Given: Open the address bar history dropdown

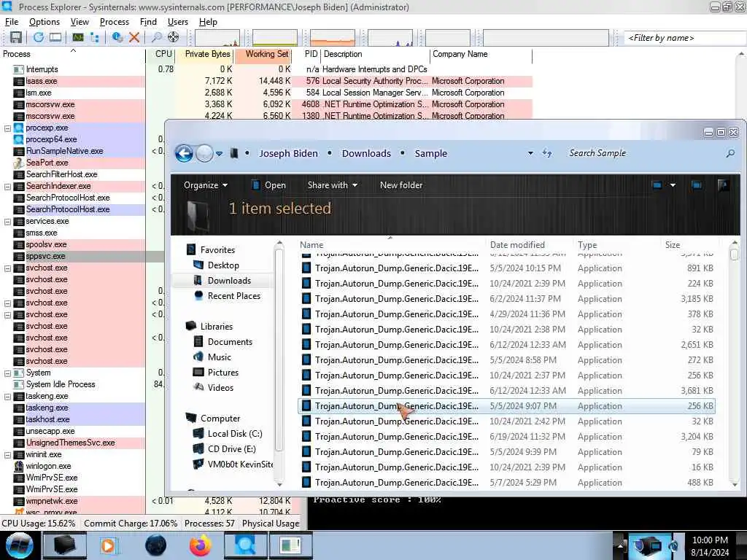Looking at the screenshot, I should 530,153.
